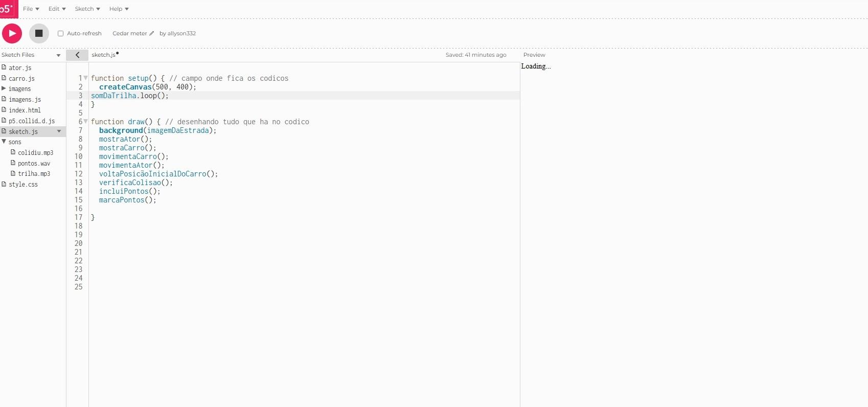Click the Saved: 41 minutes ago status

click(x=476, y=55)
